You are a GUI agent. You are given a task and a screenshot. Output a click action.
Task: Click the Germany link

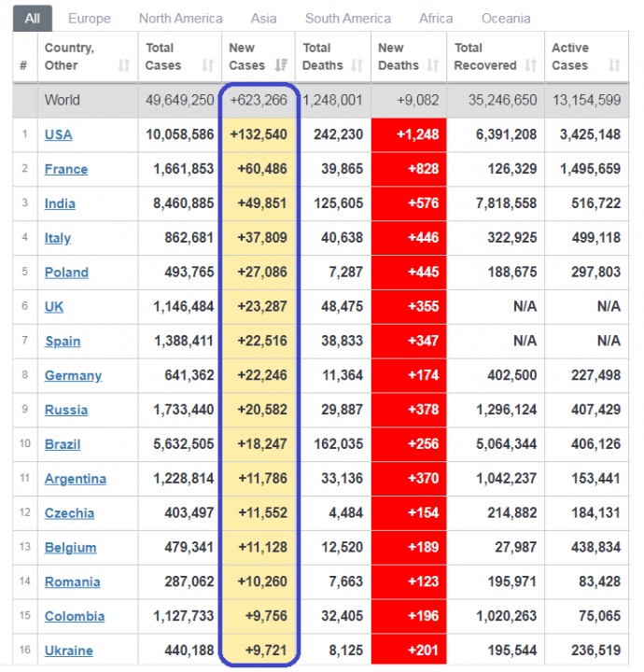click(x=73, y=375)
